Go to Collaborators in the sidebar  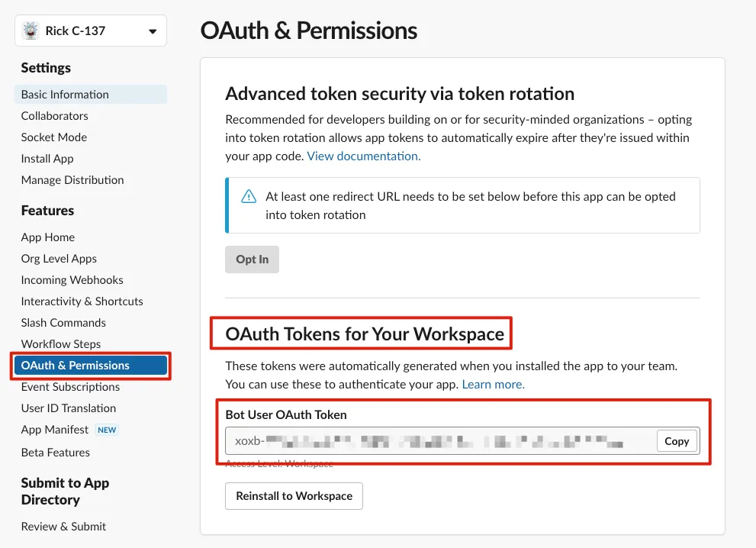(55, 116)
